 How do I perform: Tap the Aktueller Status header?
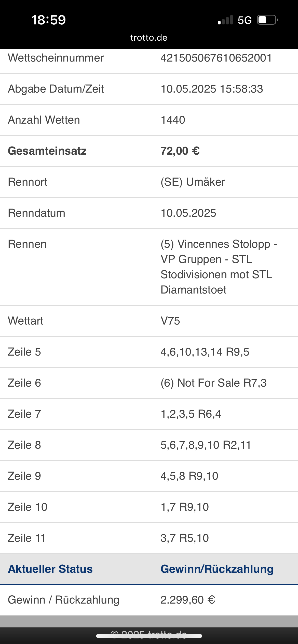[x=50, y=569]
